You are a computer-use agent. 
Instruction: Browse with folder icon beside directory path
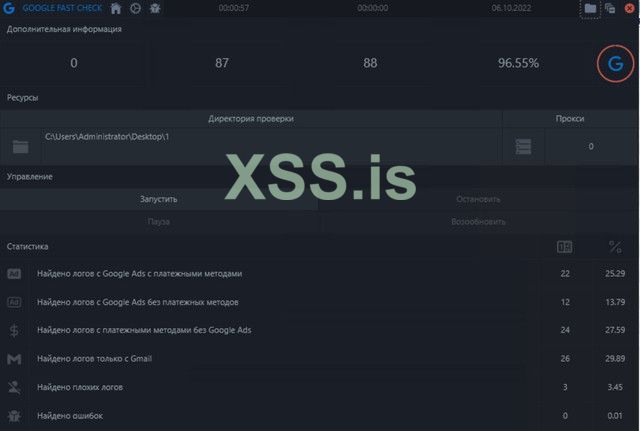(20, 147)
